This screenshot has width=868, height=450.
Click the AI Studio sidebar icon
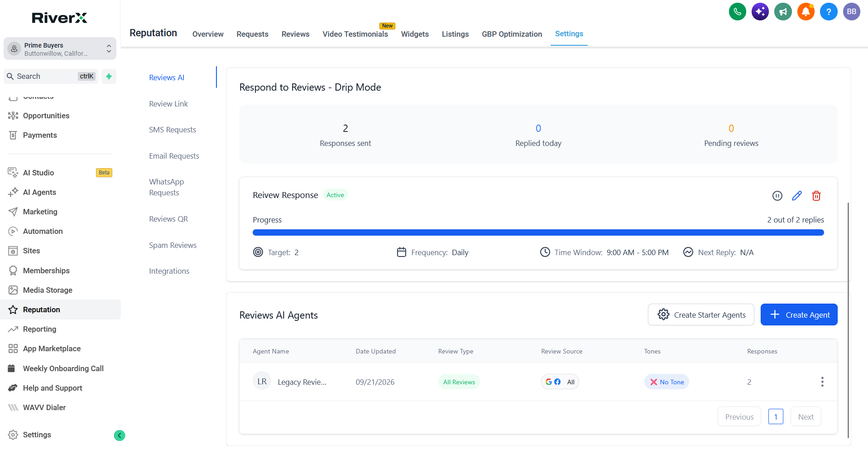[x=13, y=173]
